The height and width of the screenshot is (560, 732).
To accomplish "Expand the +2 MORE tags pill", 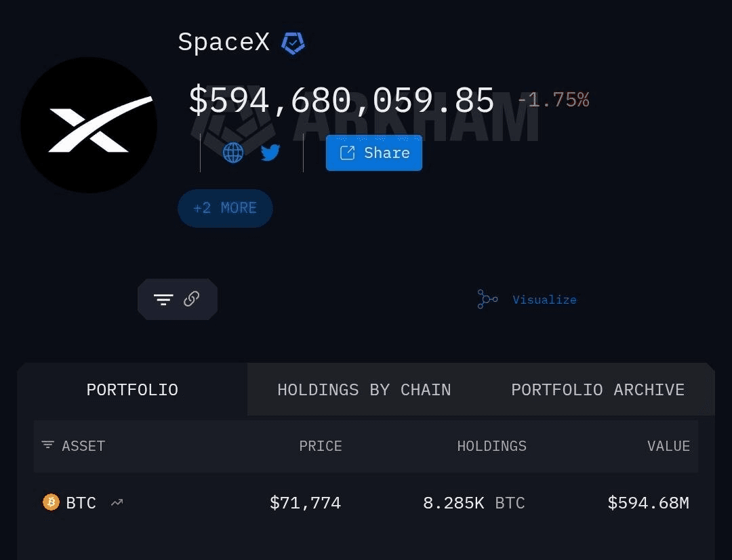I will pyautogui.click(x=225, y=208).
